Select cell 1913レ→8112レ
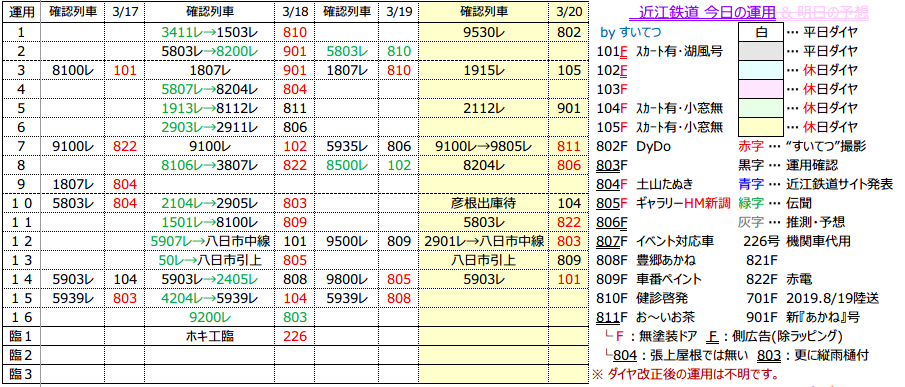This screenshot has height=387, width=905. pos(210,108)
